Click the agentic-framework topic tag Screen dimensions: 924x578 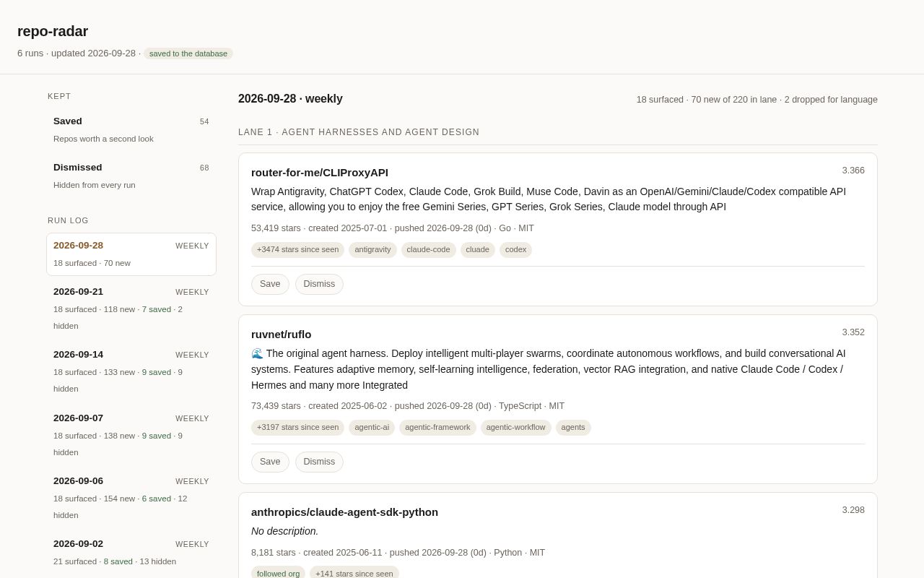tap(437, 428)
